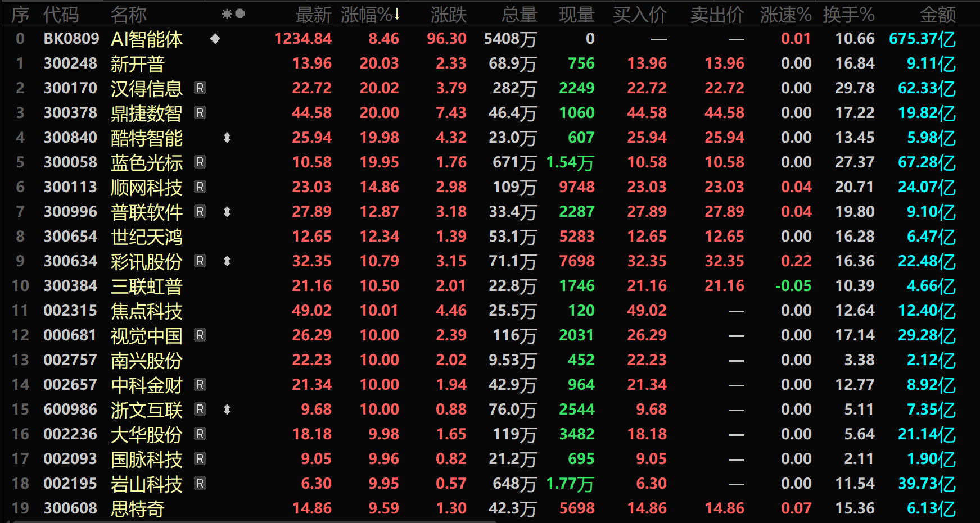Select the BK0809 sector index row
This screenshot has height=523, width=980.
71,39
